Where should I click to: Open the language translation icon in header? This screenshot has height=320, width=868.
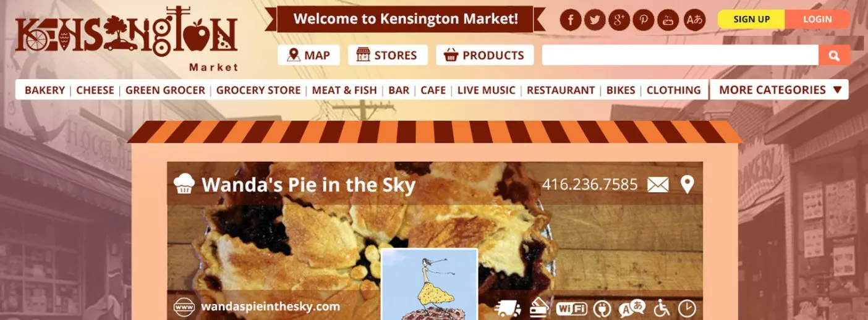[x=695, y=20]
